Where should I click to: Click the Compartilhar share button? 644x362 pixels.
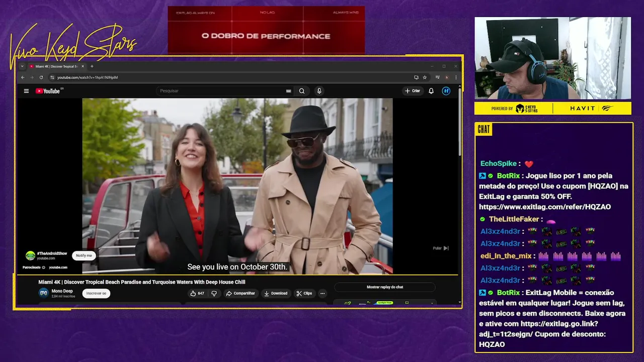point(240,293)
